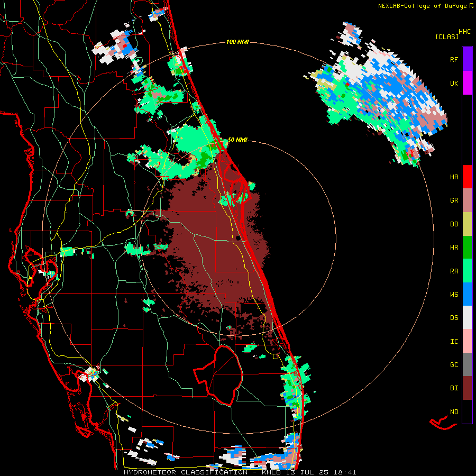The width and height of the screenshot is (476, 476).
Task: Click the HR legend label
Action: coord(454,248)
